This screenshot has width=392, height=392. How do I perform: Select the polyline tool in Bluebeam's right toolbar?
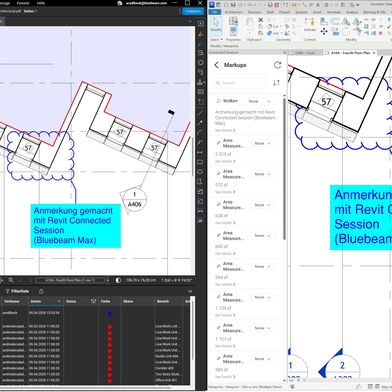(x=200, y=143)
